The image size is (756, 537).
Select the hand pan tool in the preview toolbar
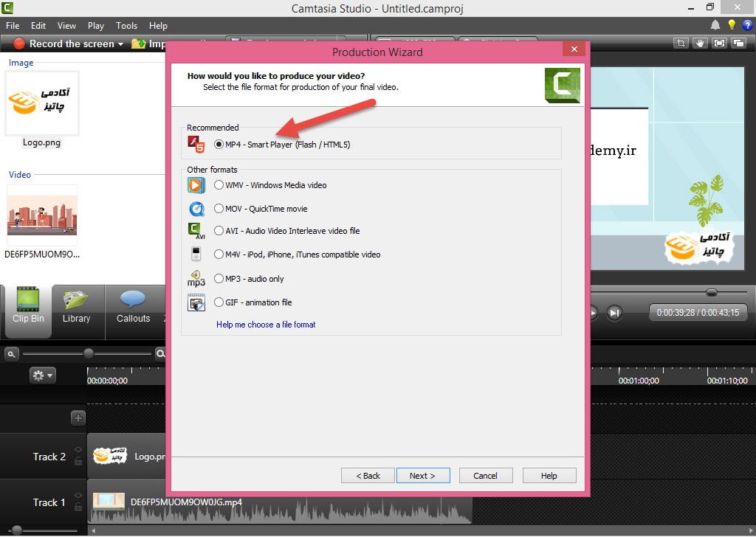pos(700,44)
